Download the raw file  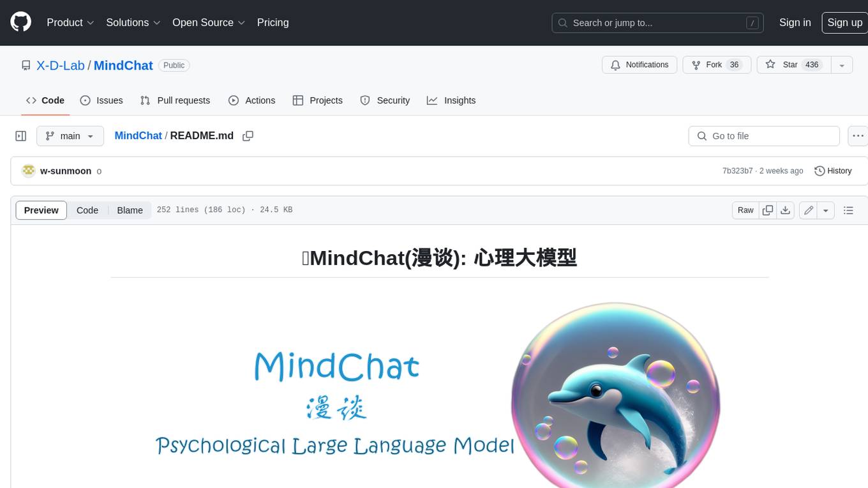[786, 210]
